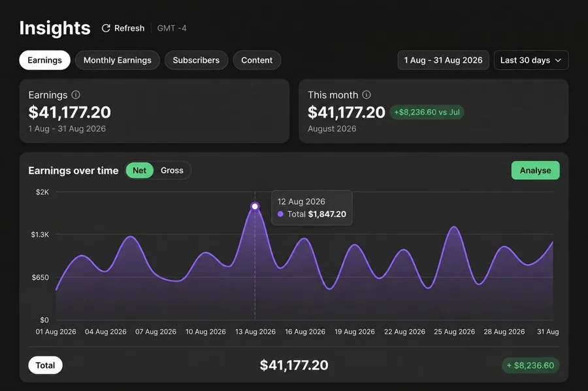Image resolution: width=588 pixels, height=391 pixels.
Task: Click the 13 Aug 2026 axis label
Action: coord(255,331)
